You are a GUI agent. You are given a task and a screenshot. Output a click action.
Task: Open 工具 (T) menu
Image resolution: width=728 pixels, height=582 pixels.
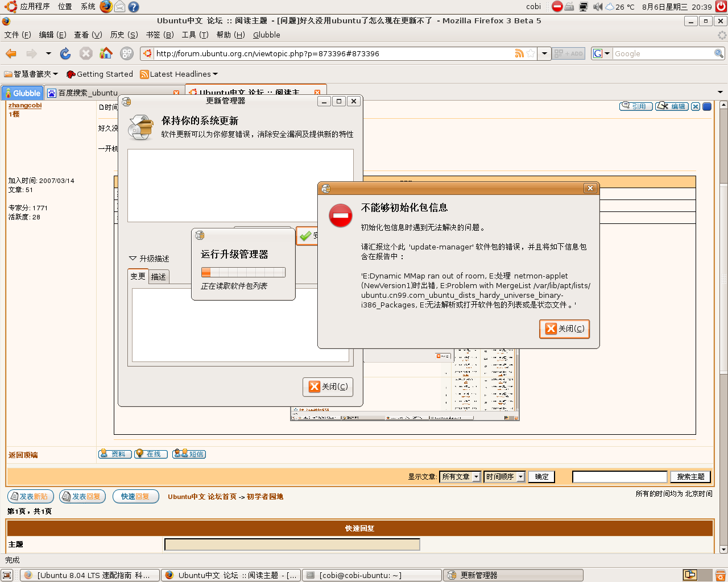(x=195, y=35)
